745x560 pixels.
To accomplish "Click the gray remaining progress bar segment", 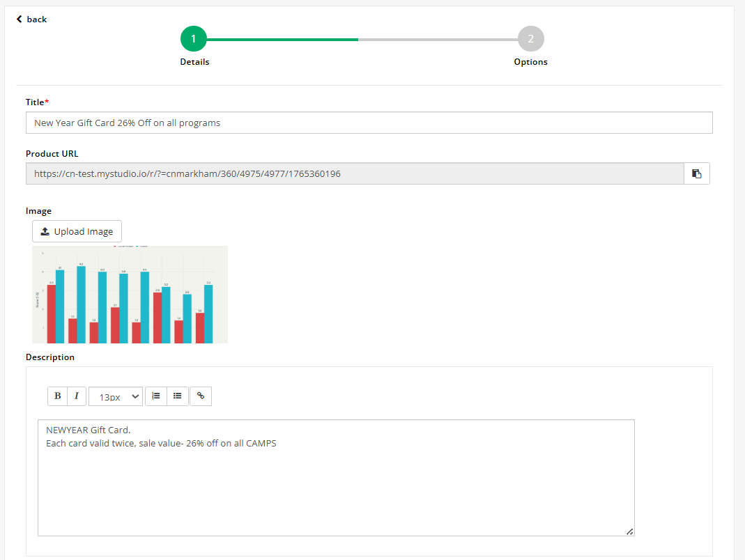I will pos(438,40).
